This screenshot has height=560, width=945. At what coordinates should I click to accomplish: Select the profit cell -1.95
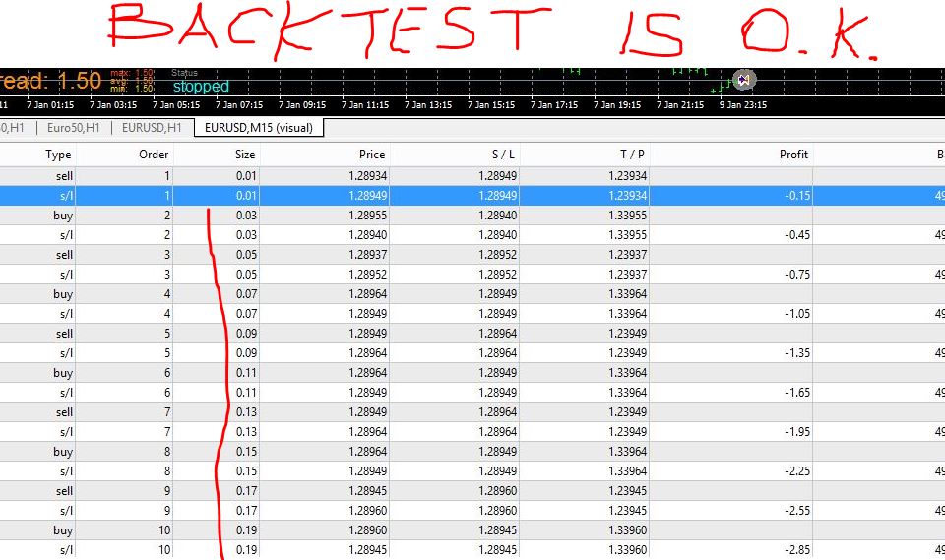(x=797, y=432)
